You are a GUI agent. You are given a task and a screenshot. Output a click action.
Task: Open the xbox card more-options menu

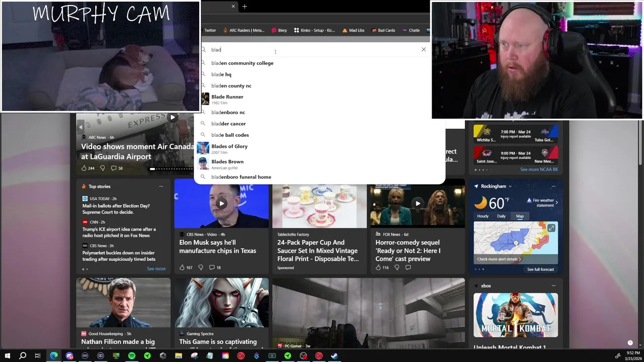pyautogui.click(x=553, y=286)
